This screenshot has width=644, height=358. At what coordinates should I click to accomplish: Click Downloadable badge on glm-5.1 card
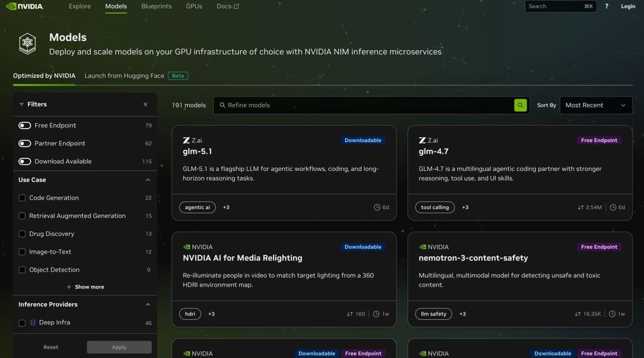click(x=363, y=140)
